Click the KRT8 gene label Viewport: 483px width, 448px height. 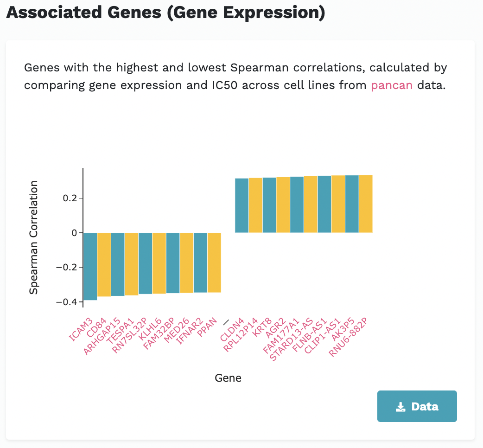[262, 327]
